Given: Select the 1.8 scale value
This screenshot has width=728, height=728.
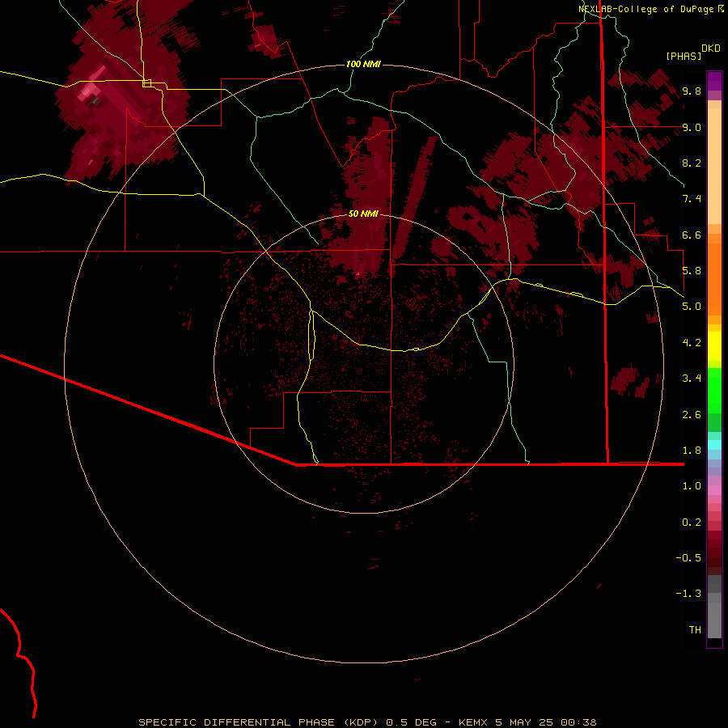Looking at the screenshot, I should point(692,451).
